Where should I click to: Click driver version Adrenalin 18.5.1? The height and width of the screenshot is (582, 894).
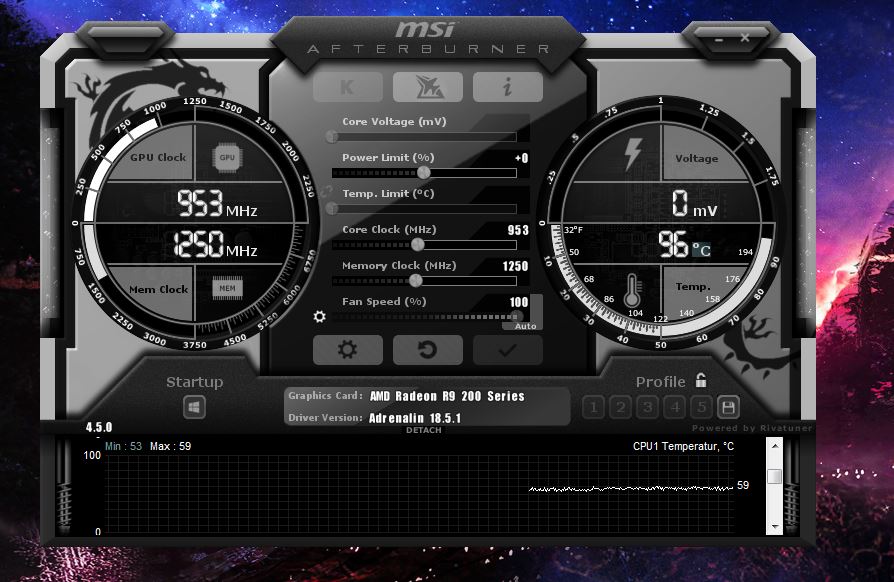[415, 418]
